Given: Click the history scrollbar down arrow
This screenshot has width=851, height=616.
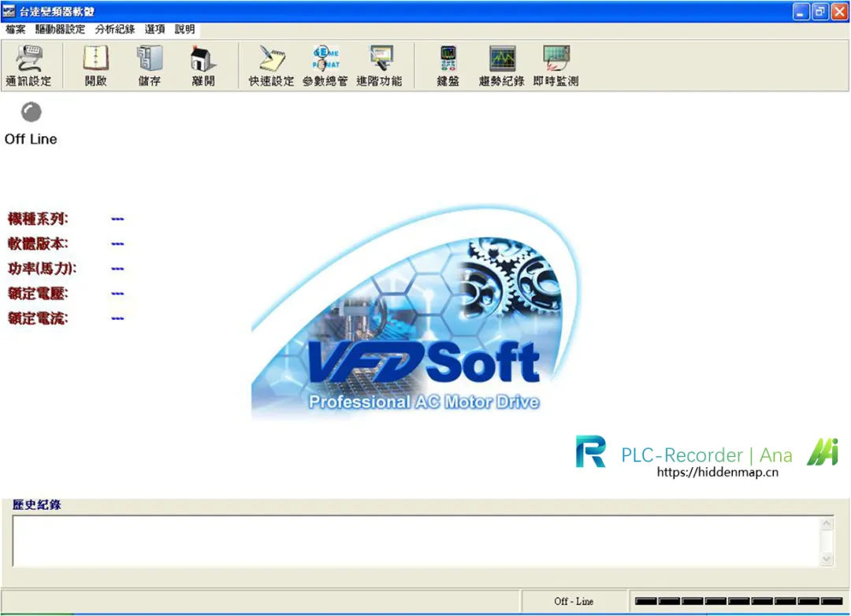Looking at the screenshot, I should [827, 559].
